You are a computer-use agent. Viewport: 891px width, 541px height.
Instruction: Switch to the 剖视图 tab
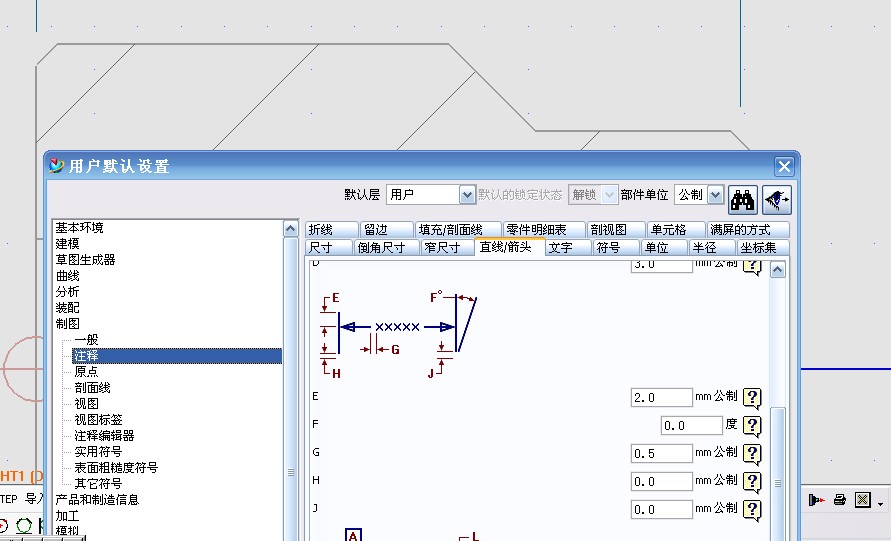pos(616,230)
